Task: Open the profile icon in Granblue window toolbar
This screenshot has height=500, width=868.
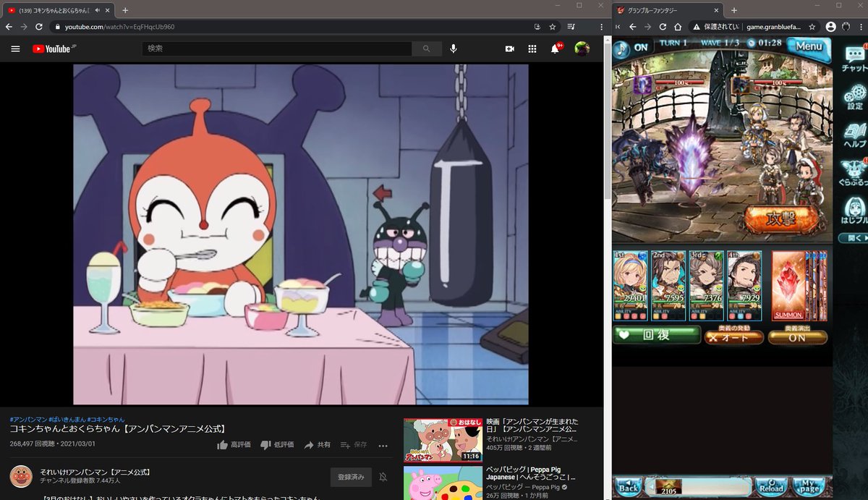Action: [831, 27]
